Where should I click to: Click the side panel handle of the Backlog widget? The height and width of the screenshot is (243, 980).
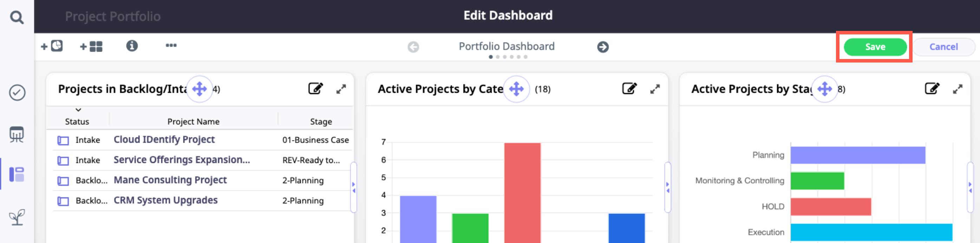[353, 187]
